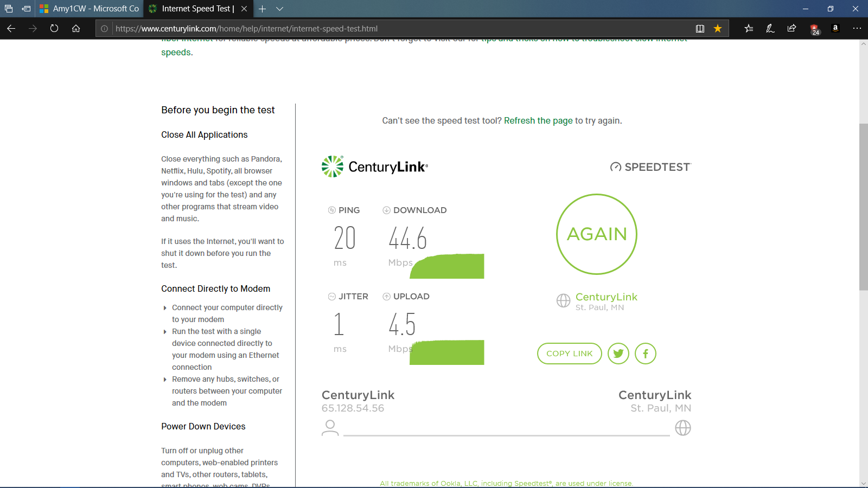Click the Share page icon
The height and width of the screenshot is (488, 868).
point(792,28)
